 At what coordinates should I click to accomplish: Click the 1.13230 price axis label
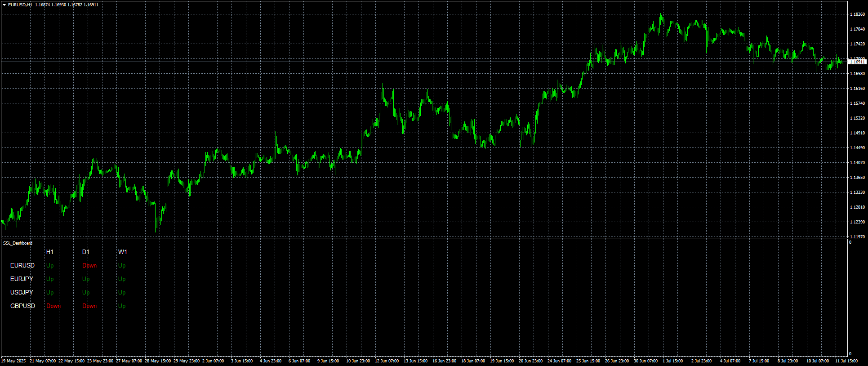pos(857,192)
